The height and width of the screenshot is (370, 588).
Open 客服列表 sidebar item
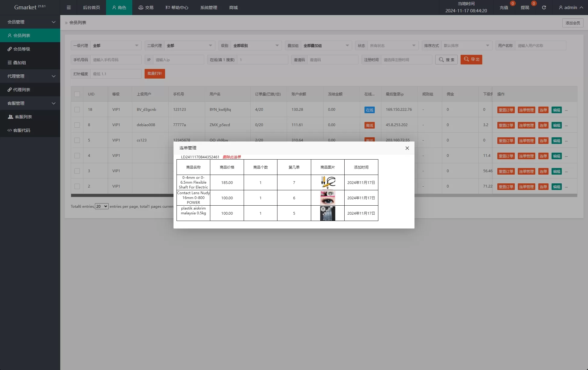point(23,117)
